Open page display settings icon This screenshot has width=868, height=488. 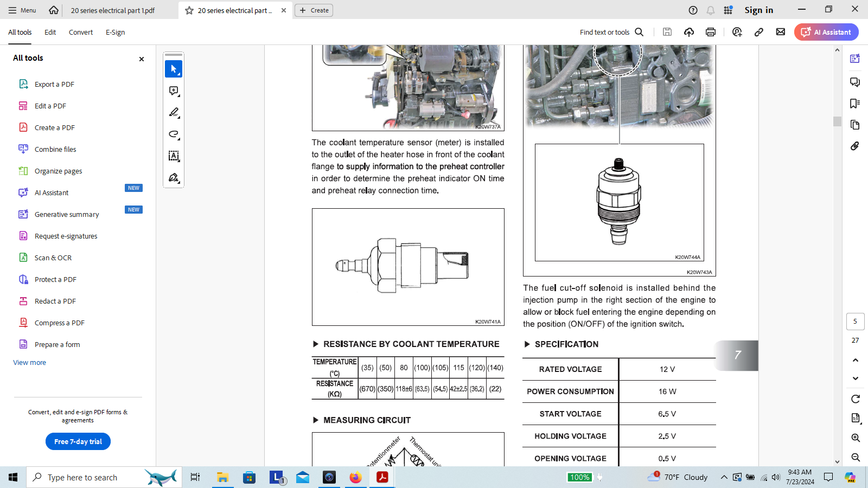tap(856, 418)
